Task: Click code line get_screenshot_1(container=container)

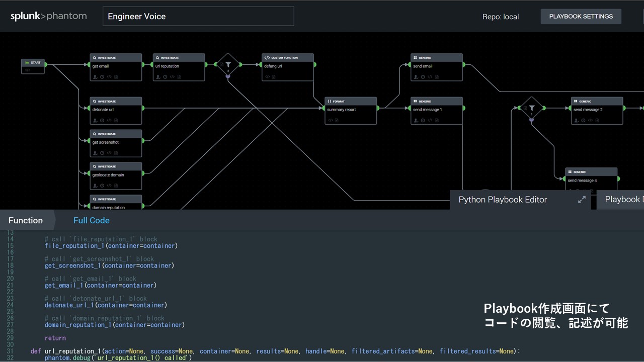Action: point(109,265)
